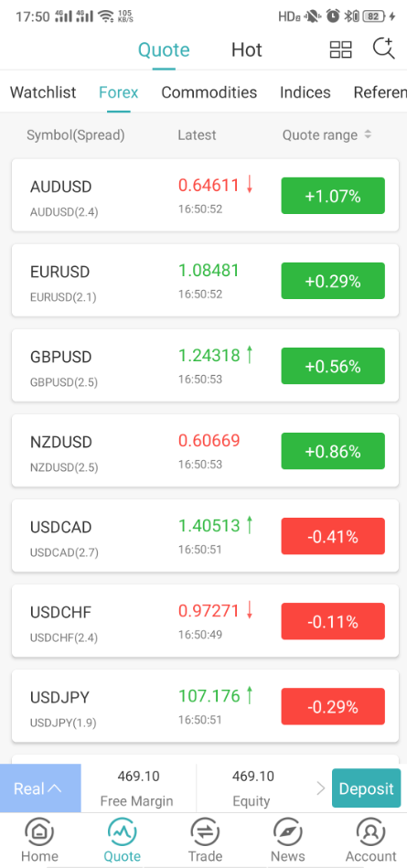Switch to the Commodities tab

(x=209, y=91)
